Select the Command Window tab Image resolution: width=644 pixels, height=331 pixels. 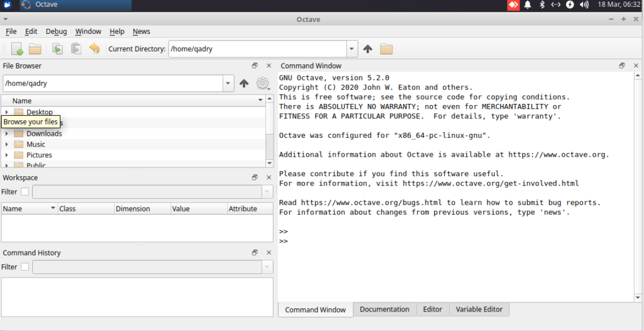(316, 310)
